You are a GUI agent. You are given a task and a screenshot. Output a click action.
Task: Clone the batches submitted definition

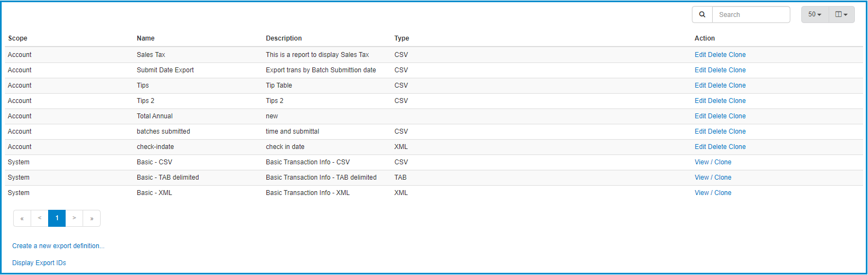click(737, 131)
